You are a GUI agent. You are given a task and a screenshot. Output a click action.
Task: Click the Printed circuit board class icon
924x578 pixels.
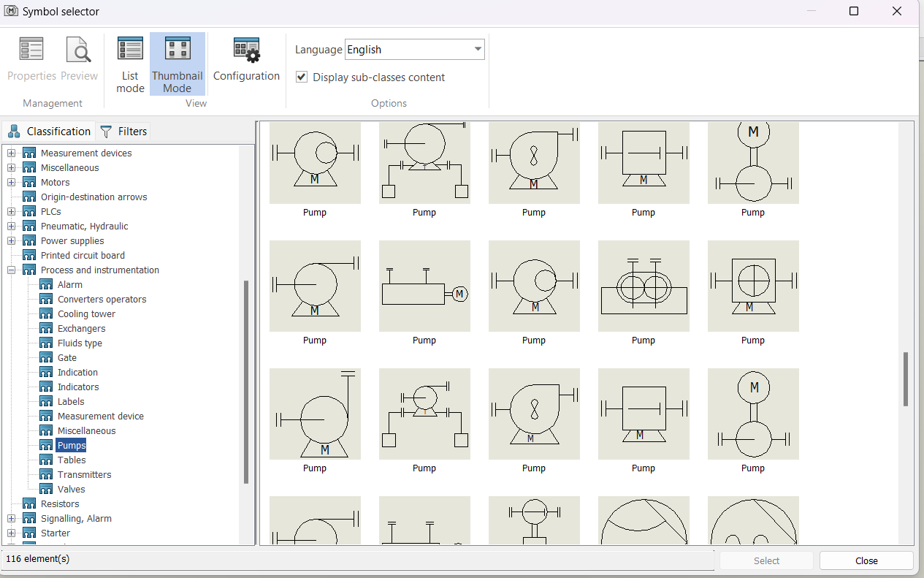tap(29, 255)
